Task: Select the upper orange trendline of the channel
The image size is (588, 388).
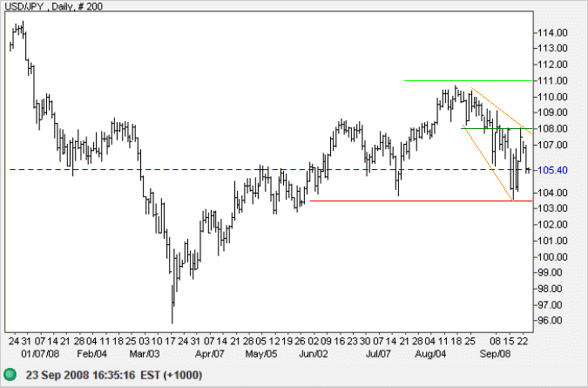Action: (x=502, y=111)
